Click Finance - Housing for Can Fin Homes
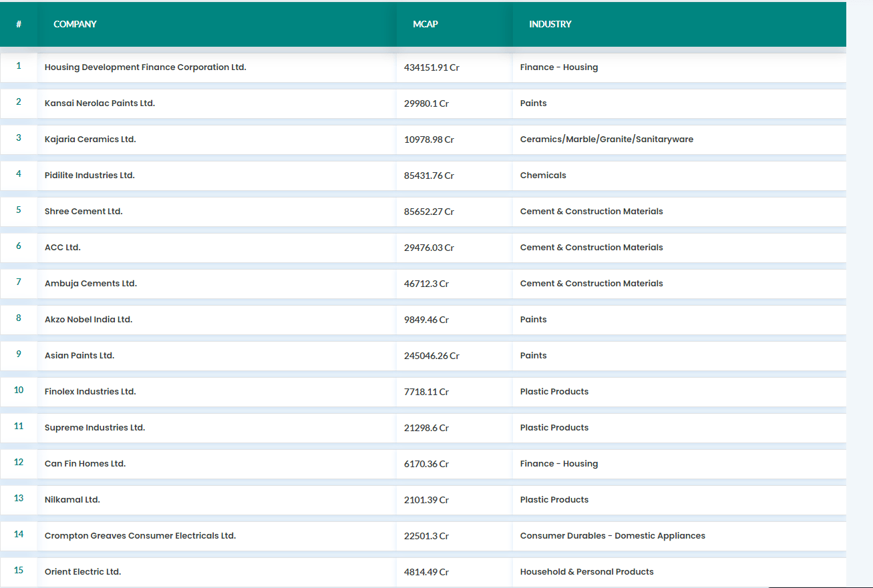The height and width of the screenshot is (588, 873). pos(559,464)
